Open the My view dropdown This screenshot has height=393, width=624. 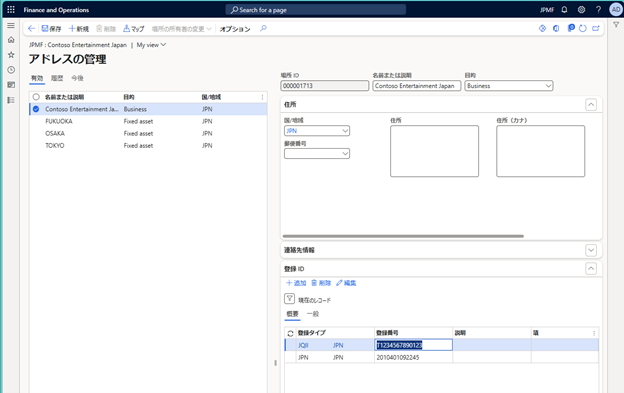tap(151, 45)
